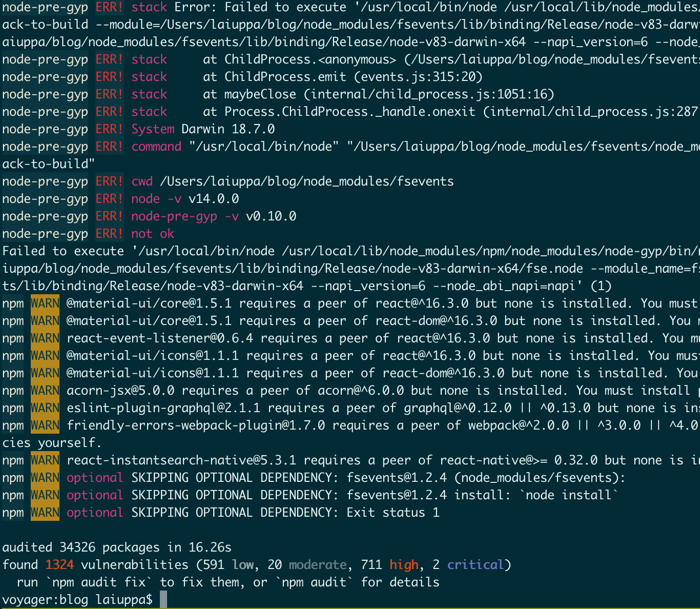Image resolution: width=700 pixels, height=609 pixels.
Task: Click 'for details' at the end of the audit hint
Action: (400, 582)
